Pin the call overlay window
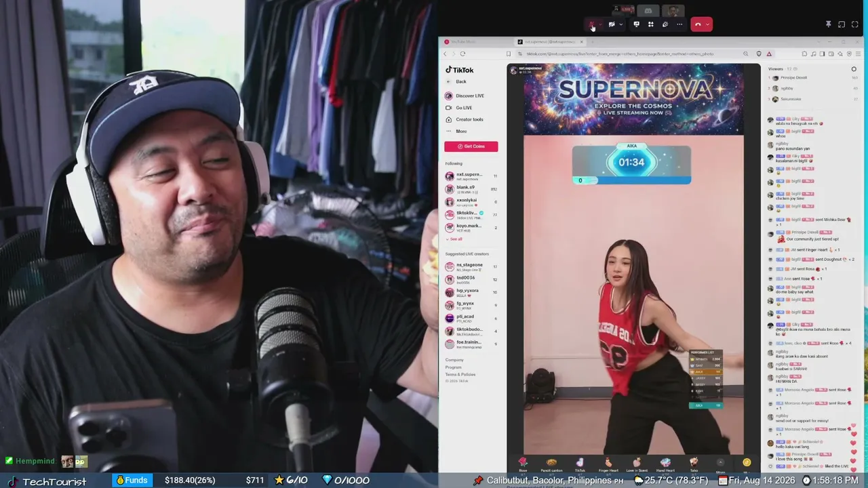 pyautogui.click(x=828, y=24)
